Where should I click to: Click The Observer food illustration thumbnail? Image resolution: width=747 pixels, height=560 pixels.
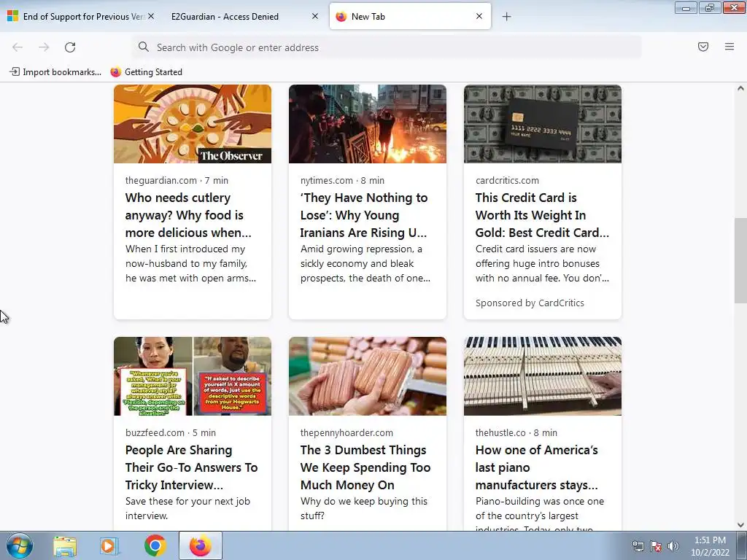click(193, 124)
